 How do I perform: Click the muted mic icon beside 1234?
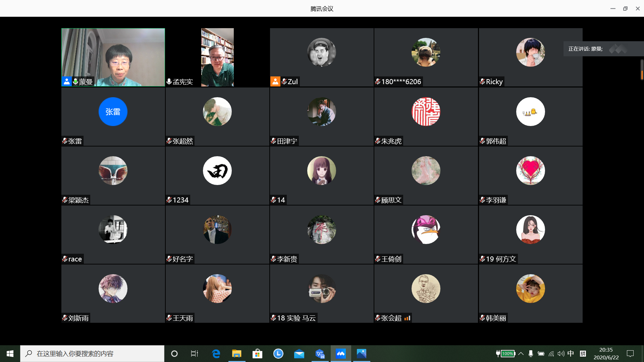pyautogui.click(x=169, y=200)
